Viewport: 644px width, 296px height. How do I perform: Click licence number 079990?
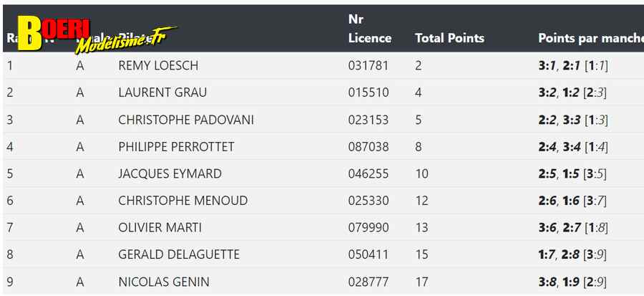coord(369,227)
